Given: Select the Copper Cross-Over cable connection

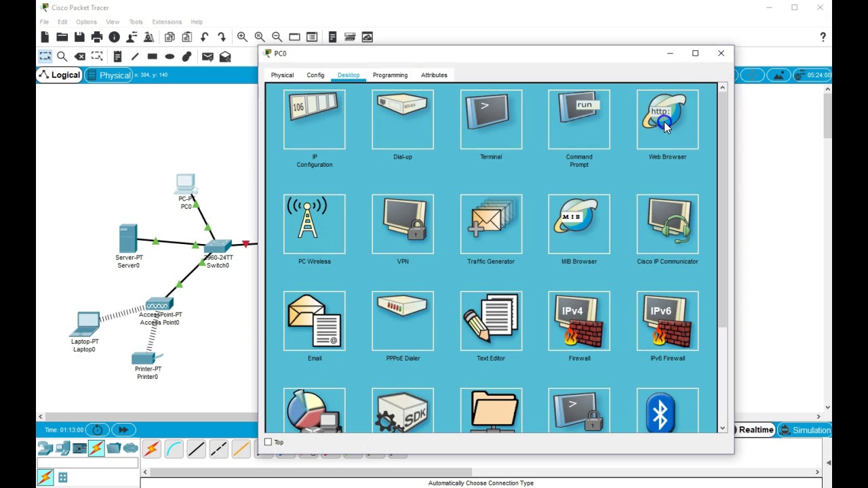Looking at the screenshot, I should pyautogui.click(x=218, y=448).
